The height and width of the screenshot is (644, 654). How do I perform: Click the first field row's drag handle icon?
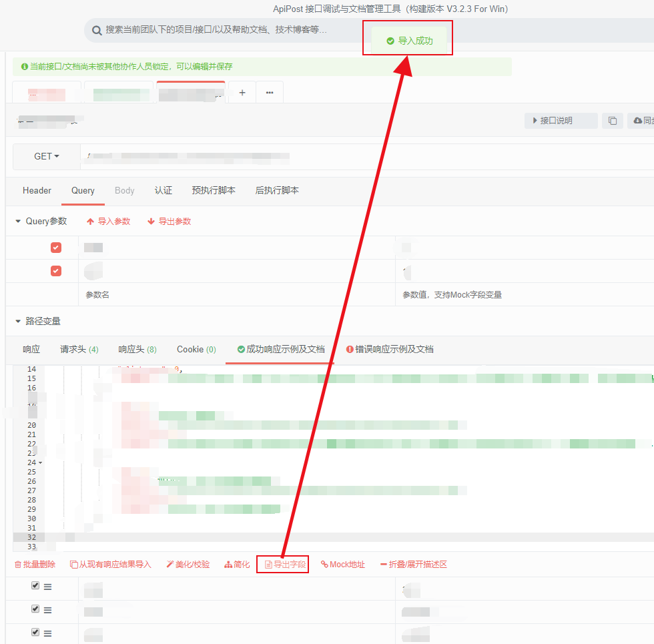48,587
